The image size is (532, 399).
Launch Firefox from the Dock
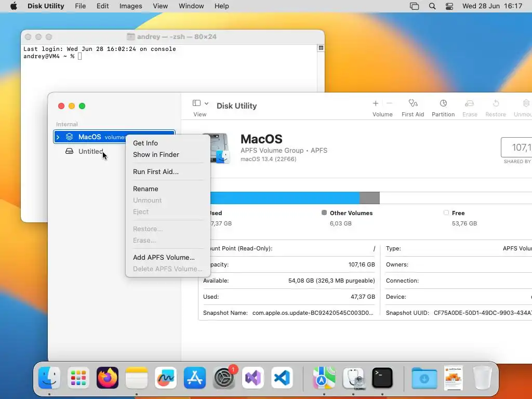click(x=108, y=378)
